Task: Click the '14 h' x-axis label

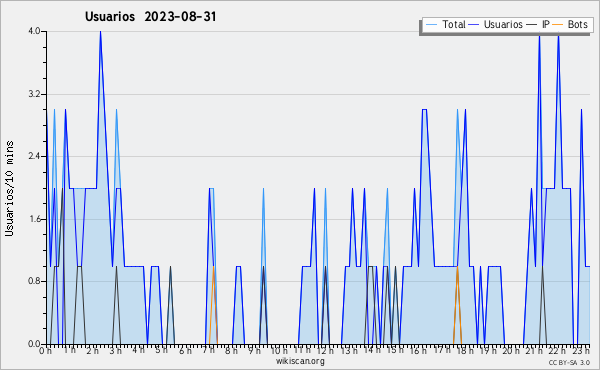Action: 372,350
